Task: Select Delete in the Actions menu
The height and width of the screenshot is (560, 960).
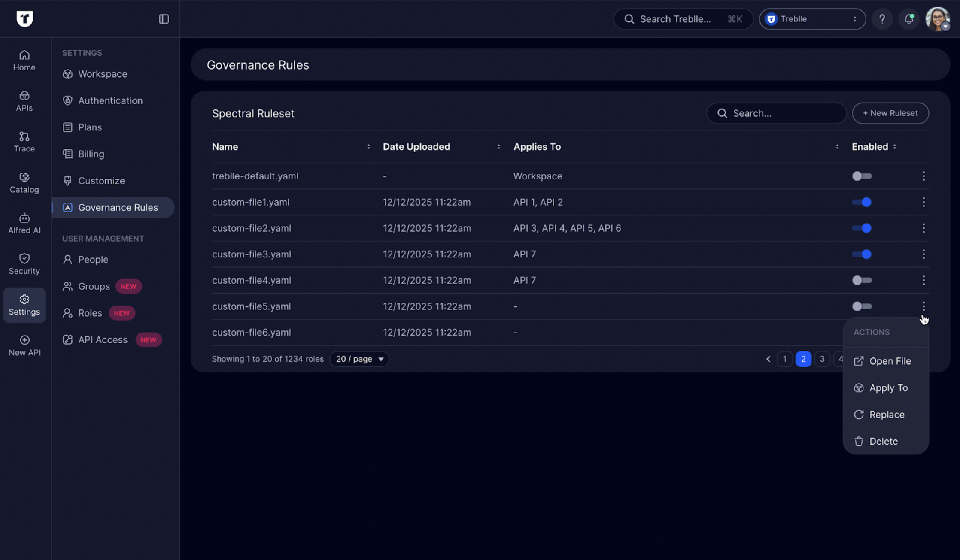Action: click(883, 441)
